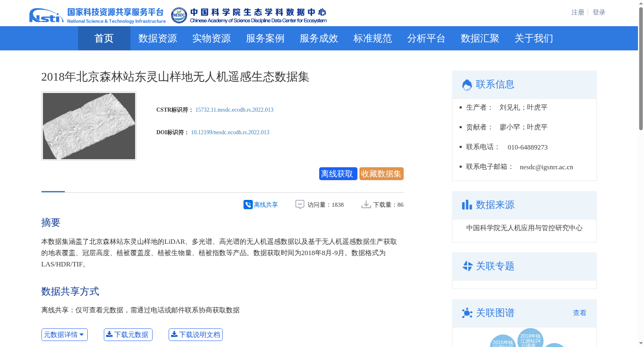Click the 数据来源 panel heading
This screenshot has height=347, width=644.
[x=495, y=205]
